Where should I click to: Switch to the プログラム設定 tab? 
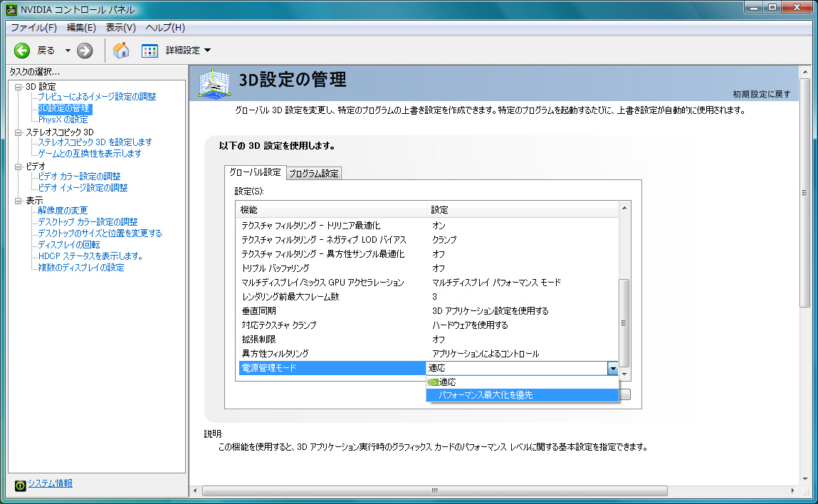click(314, 174)
